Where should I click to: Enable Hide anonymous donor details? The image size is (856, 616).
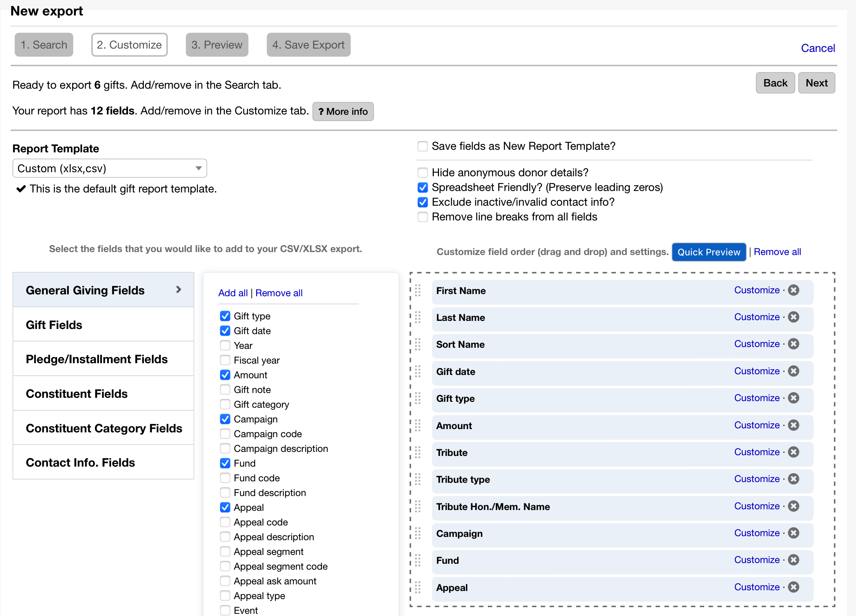[422, 173]
